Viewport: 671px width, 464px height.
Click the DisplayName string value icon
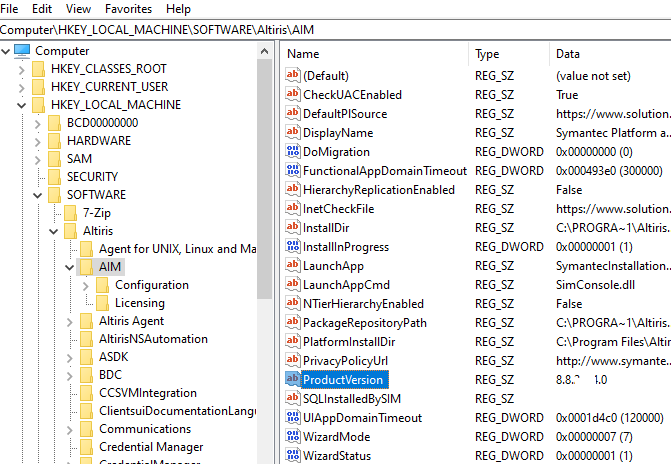point(293,132)
